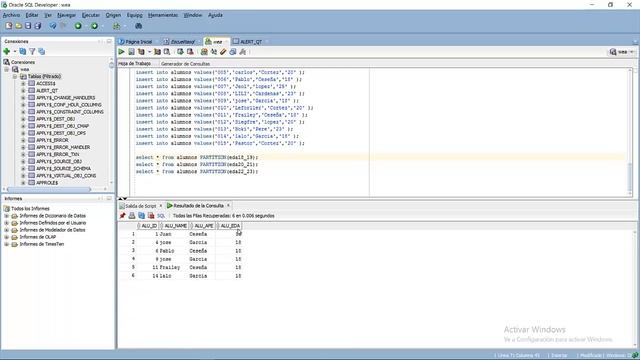Click the Open folder icon in main toolbar
Viewport: 640px width, 360px height.
coord(18,26)
